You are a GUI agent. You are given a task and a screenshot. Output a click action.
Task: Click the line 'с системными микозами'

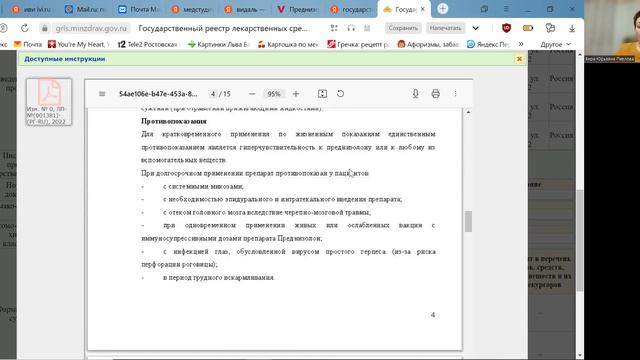tap(203, 186)
